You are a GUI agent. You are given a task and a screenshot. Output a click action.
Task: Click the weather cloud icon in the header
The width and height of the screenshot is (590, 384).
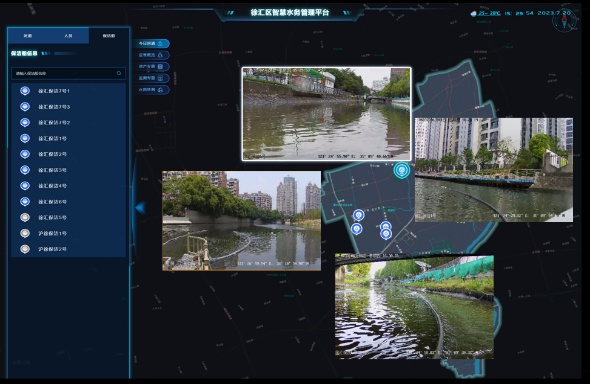coord(473,14)
